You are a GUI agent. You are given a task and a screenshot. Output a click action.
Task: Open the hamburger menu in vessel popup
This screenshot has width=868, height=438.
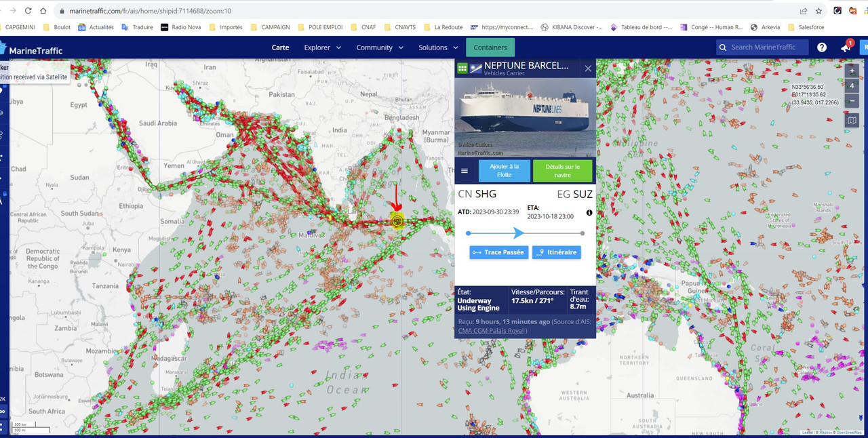coord(465,171)
